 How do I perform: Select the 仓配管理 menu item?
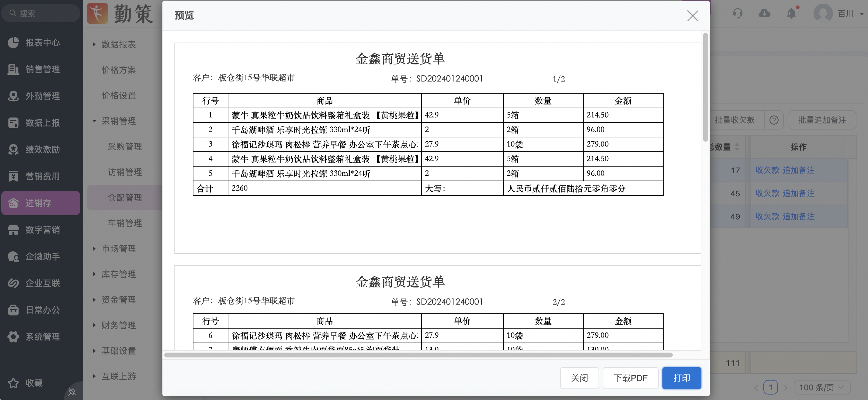click(125, 198)
